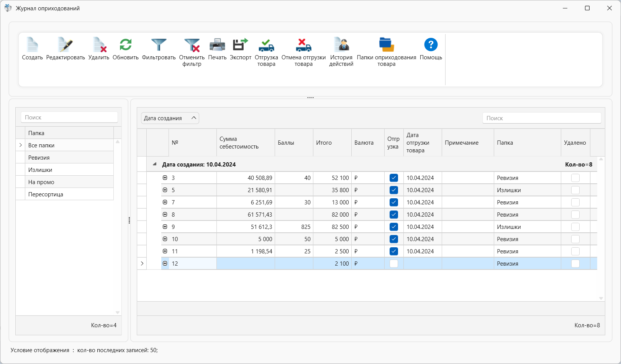Enable Отгрузка checkbox for row 12

(x=394, y=263)
